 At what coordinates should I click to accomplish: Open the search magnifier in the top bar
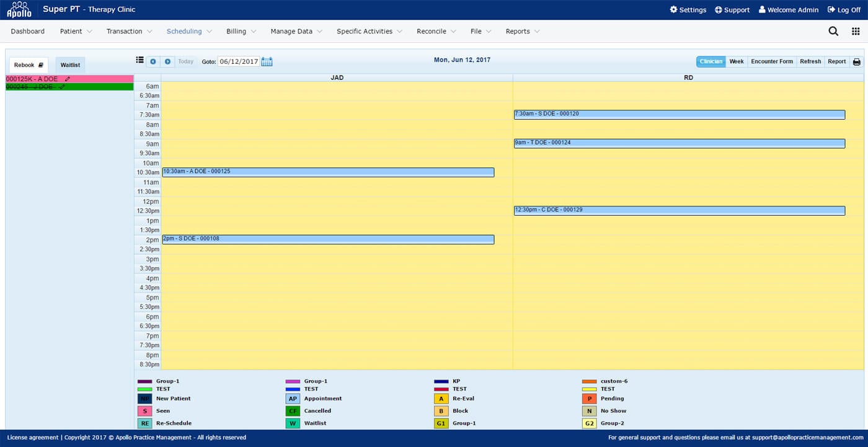click(x=833, y=30)
